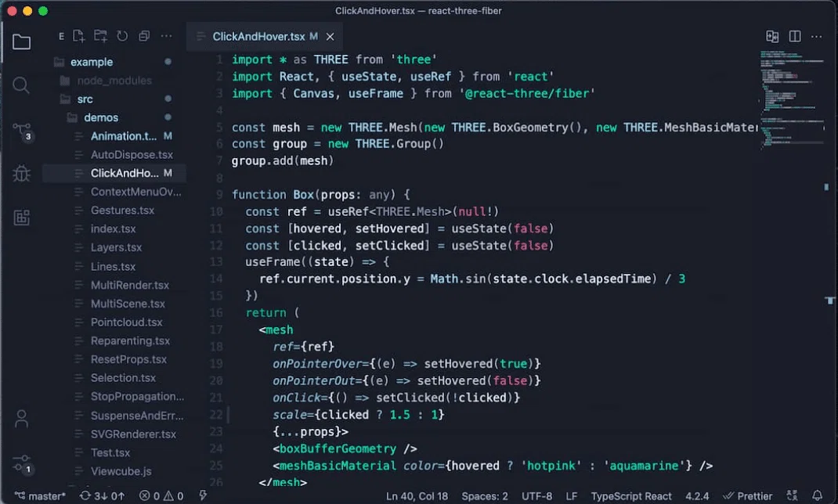Click the lightning bolt status bar icon
Image resolution: width=838 pixels, height=504 pixels.
203,496
